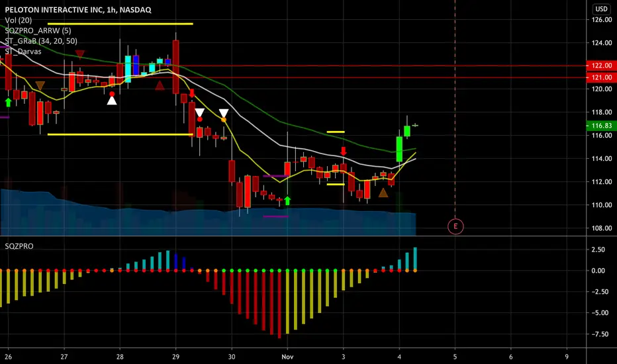Click the 126.00 price axis value
Screen dimensions: 617x364
[x=602, y=19]
